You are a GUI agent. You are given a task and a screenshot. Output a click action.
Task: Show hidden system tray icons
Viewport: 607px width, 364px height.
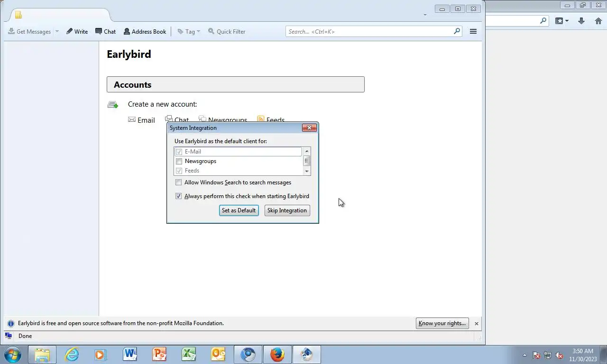click(524, 355)
